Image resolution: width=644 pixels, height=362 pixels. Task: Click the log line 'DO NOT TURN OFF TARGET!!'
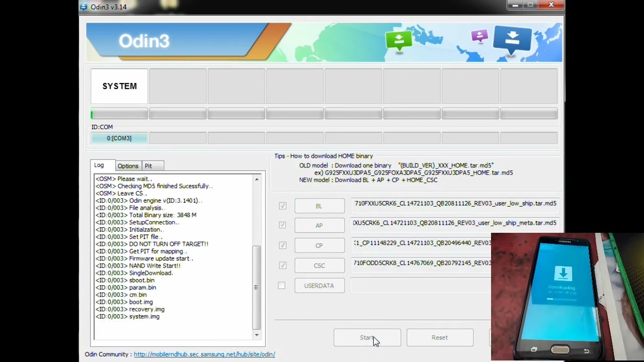coord(152,244)
